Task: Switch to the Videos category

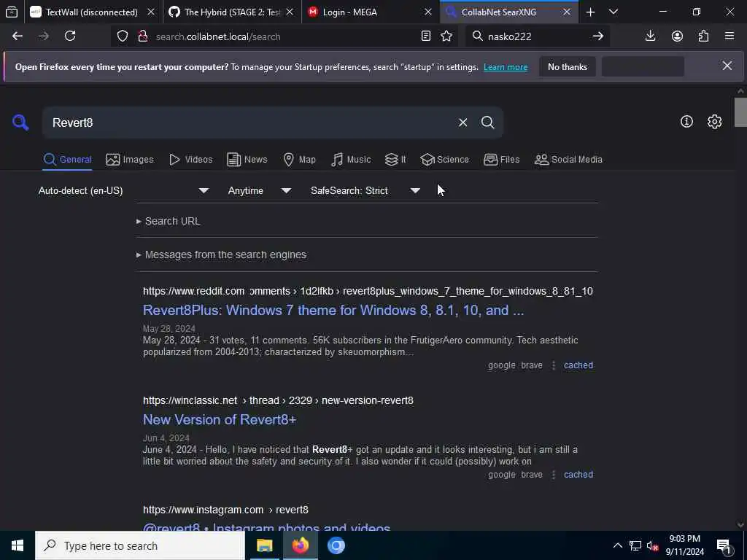Action: pos(190,160)
